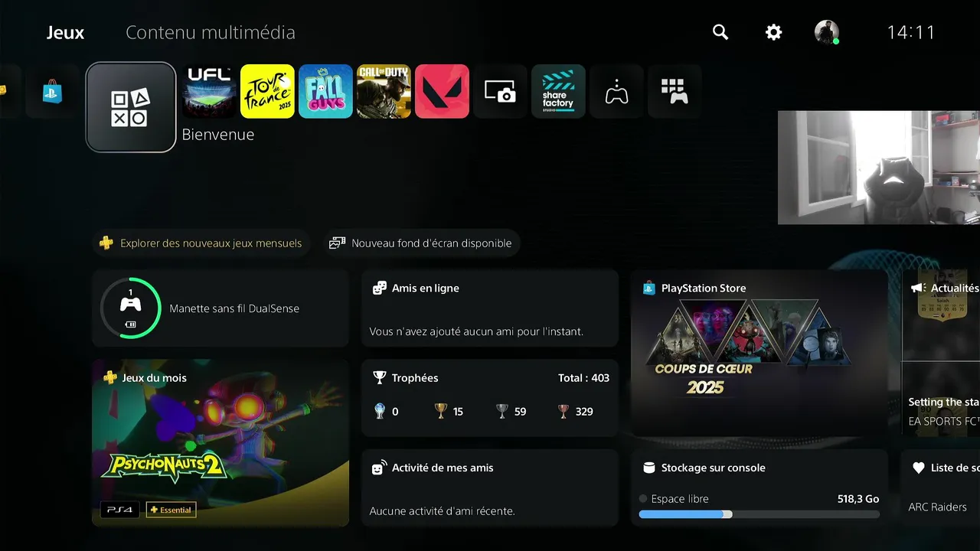This screenshot has height=551, width=980.
Task: Open the Media Gallery camera icon
Action: point(500,91)
